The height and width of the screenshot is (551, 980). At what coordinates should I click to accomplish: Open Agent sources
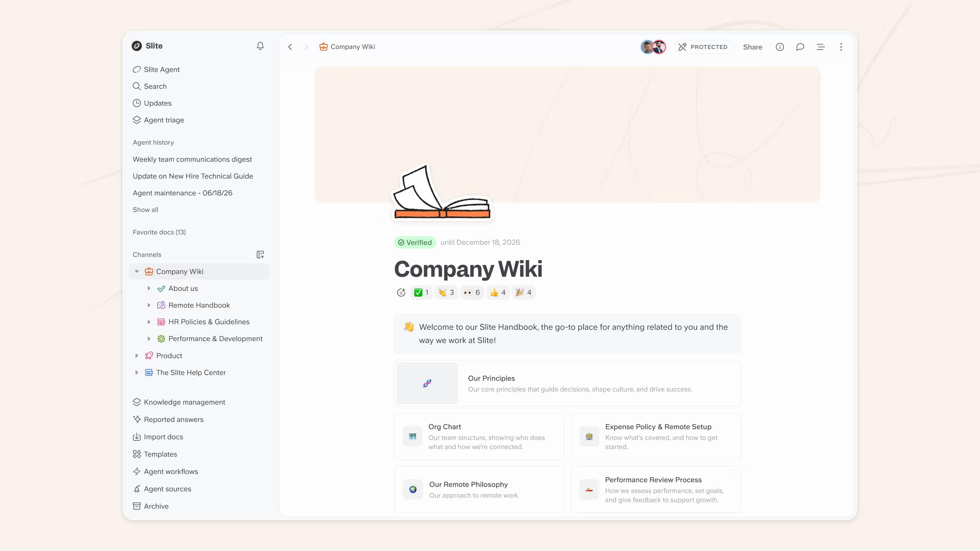click(199, 489)
